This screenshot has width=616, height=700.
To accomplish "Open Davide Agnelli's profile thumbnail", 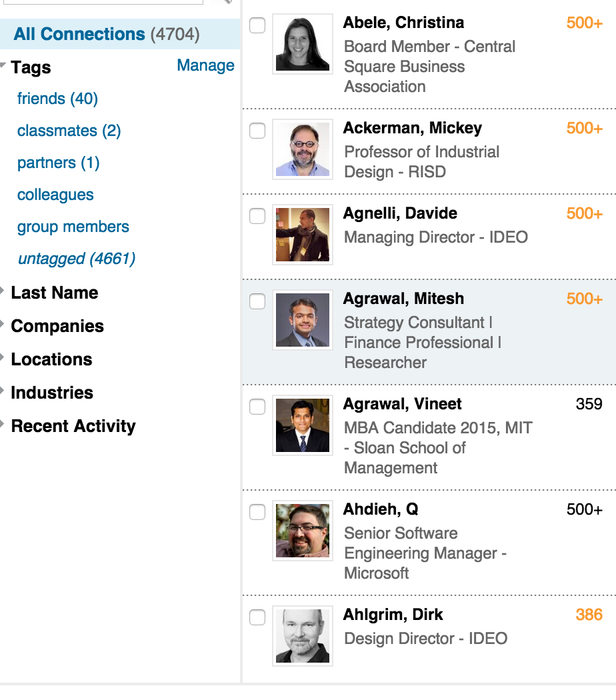I will click(302, 234).
